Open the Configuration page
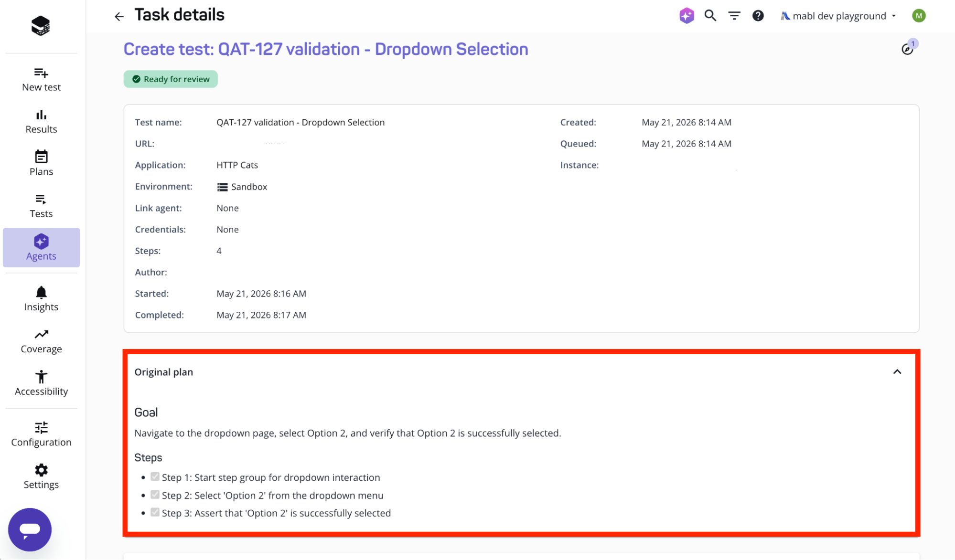Screen dimensions: 955x560 41,434
